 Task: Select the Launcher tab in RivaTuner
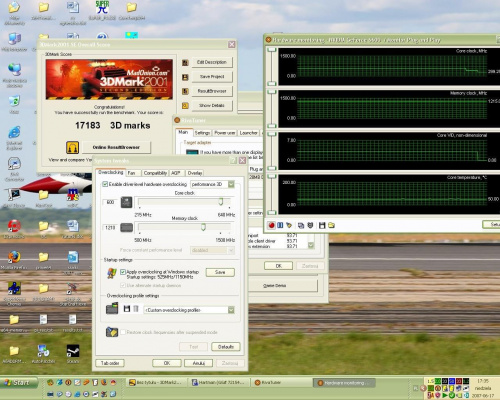tap(249, 133)
